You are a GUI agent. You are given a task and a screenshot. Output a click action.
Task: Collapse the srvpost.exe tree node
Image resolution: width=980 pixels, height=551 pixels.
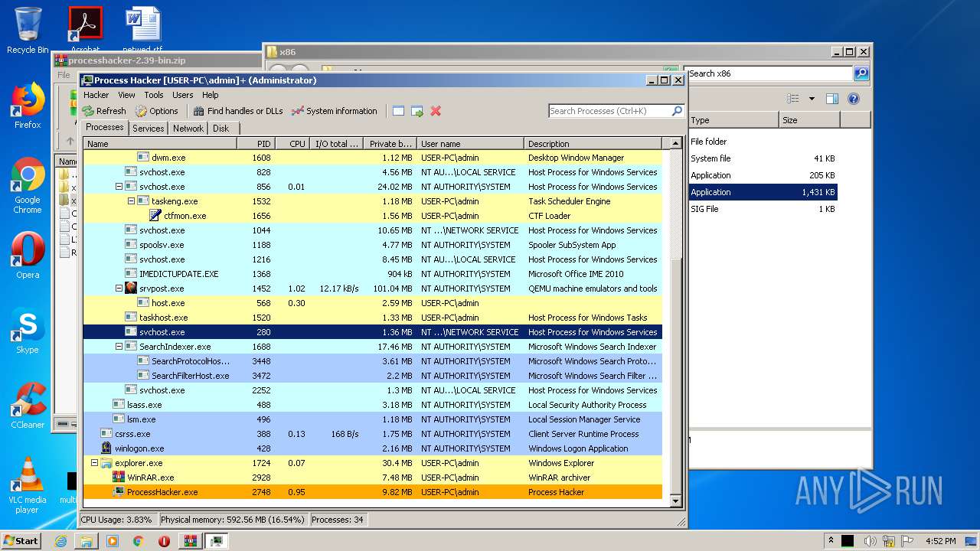click(119, 289)
